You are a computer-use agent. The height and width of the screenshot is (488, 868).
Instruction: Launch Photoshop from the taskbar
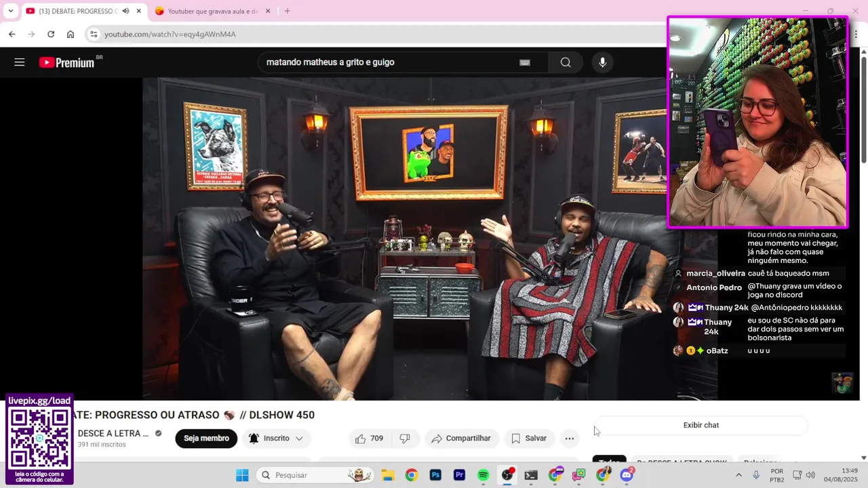click(435, 475)
